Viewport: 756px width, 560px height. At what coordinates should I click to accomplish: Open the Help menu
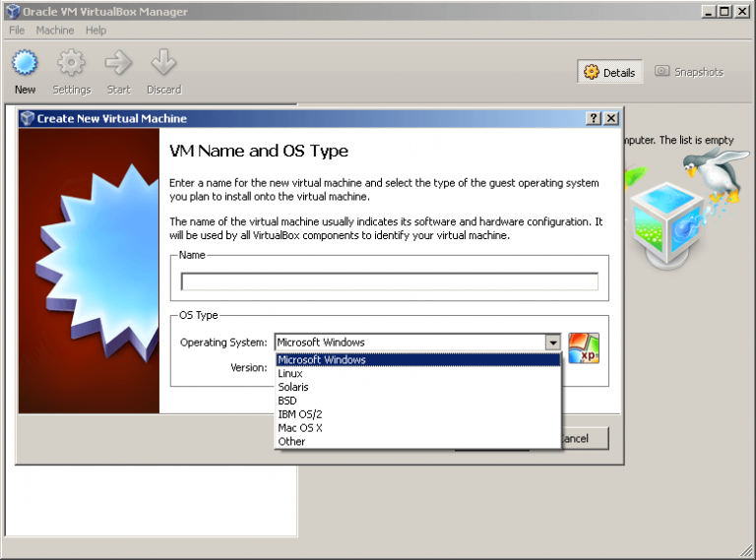pyautogui.click(x=95, y=31)
